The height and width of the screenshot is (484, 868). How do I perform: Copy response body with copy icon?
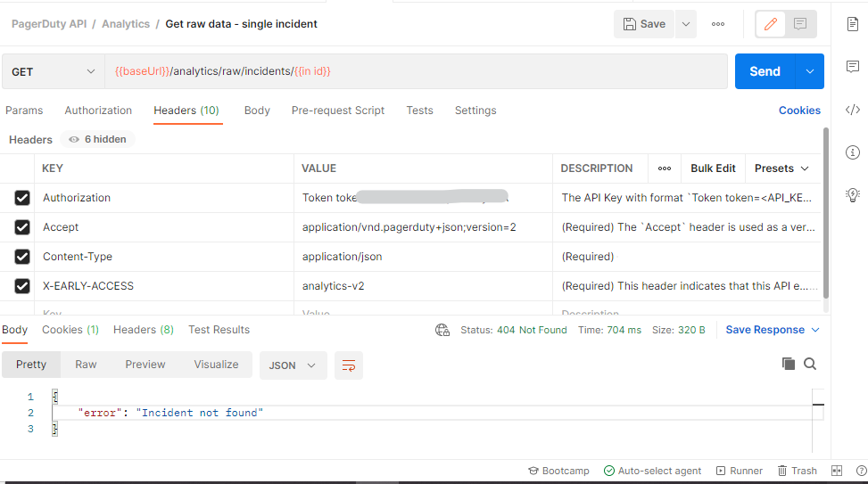(x=789, y=364)
